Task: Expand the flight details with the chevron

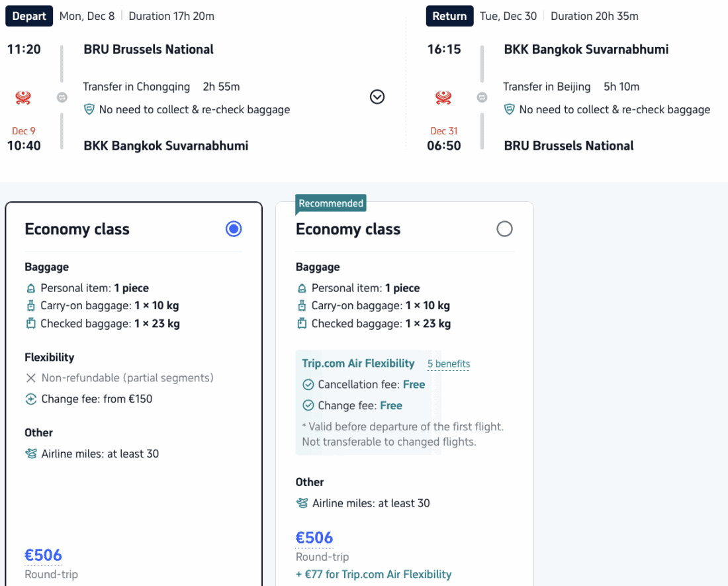Action: click(377, 97)
